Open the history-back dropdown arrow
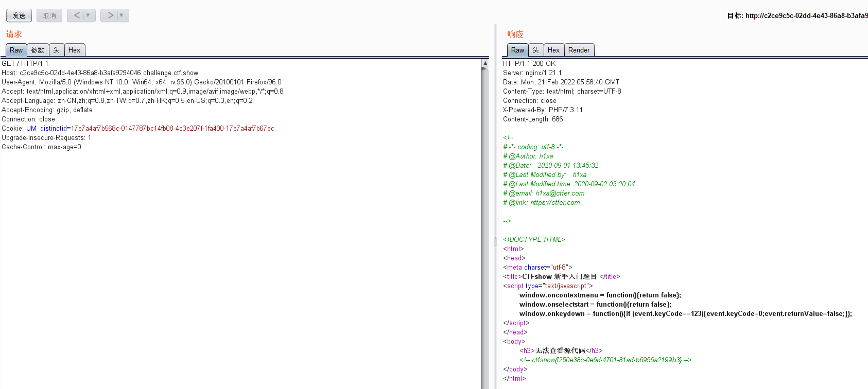The height and width of the screenshot is (389, 868). pos(89,15)
